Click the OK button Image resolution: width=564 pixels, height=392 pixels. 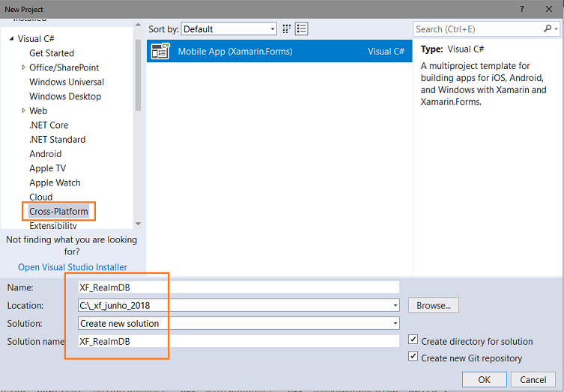(484, 380)
